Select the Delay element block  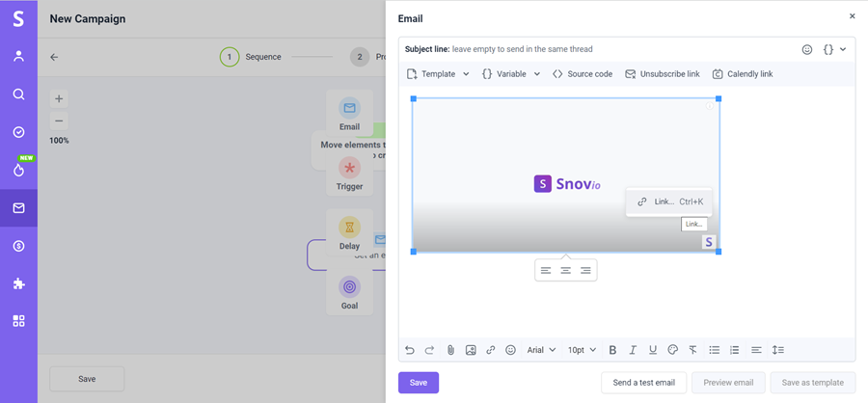point(349,232)
